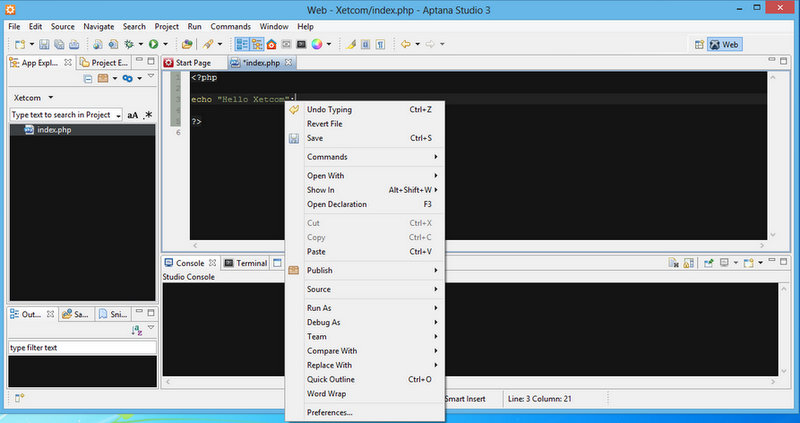
Task: Open the Navigate menu
Action: (98, 27)
